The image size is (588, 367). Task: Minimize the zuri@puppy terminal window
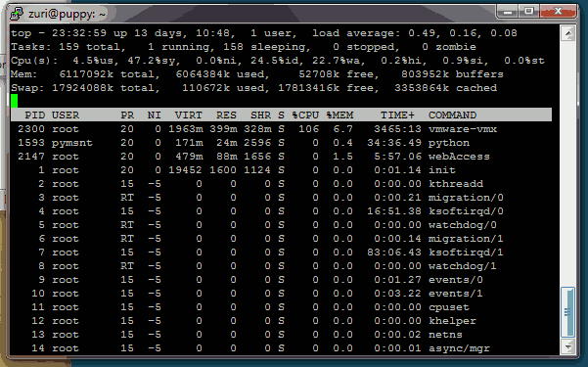[508, 12]
